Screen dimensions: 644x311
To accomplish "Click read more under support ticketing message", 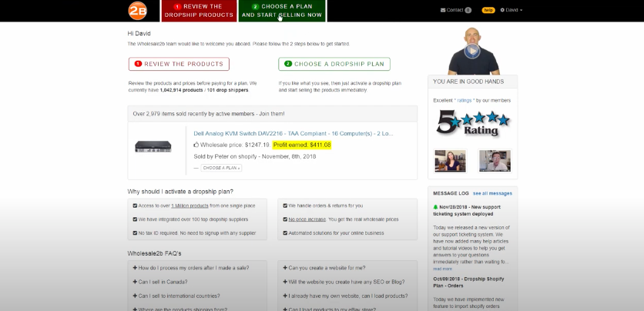I will coord(442,269).
